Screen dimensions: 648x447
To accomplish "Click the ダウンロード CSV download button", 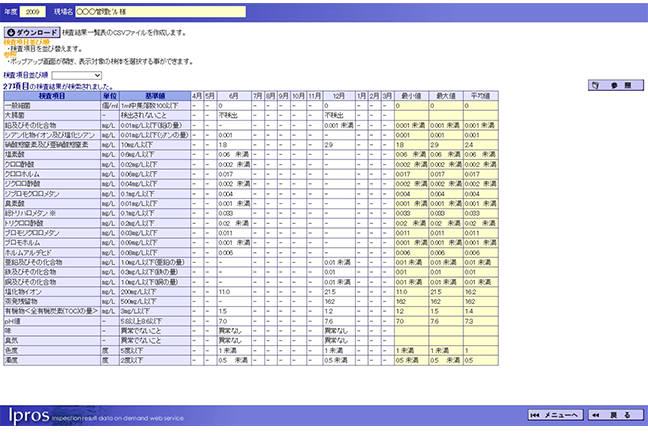I will click(x=32, y=33).
